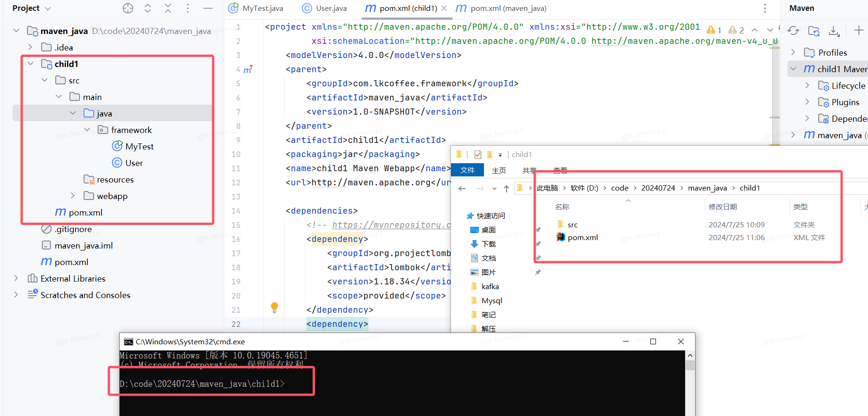Close the pom.xml (child1) tab
Image resolution: width=868 pixels, height=416 pixels.
click(444, 8)
